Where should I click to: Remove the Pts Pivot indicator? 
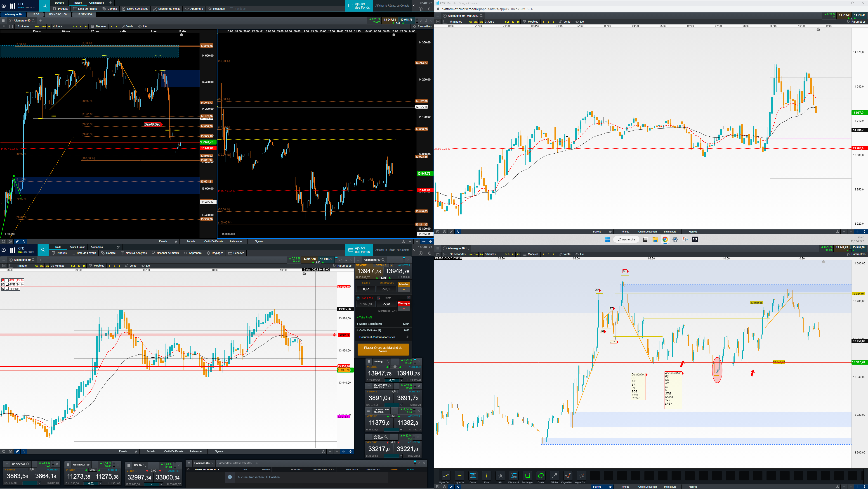click(3, 289)
